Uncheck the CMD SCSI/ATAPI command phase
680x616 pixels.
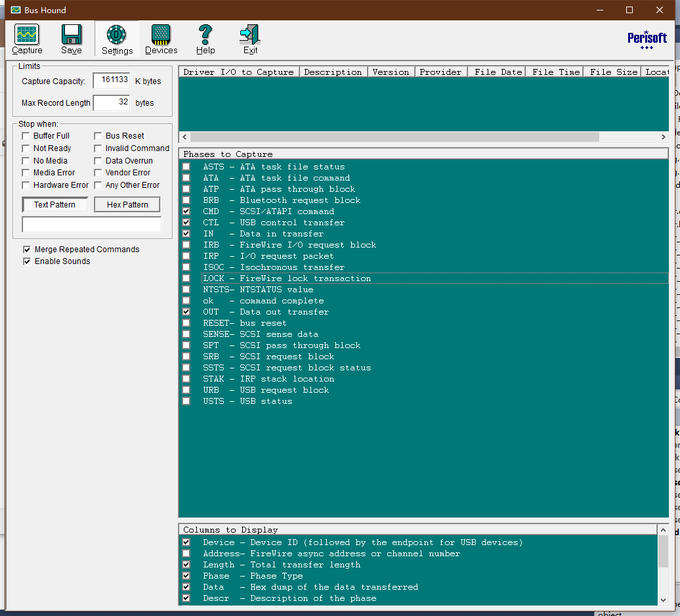(x=186, y=211)
